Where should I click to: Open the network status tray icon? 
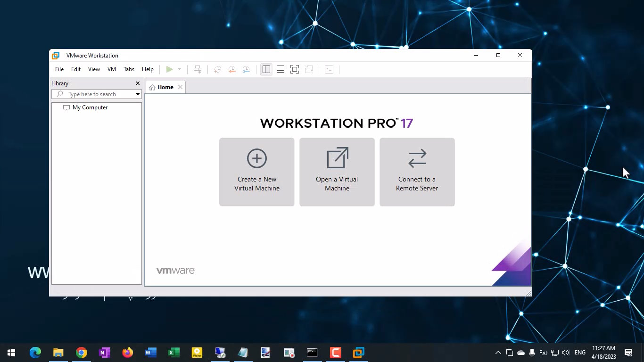(x=555, y=353)
